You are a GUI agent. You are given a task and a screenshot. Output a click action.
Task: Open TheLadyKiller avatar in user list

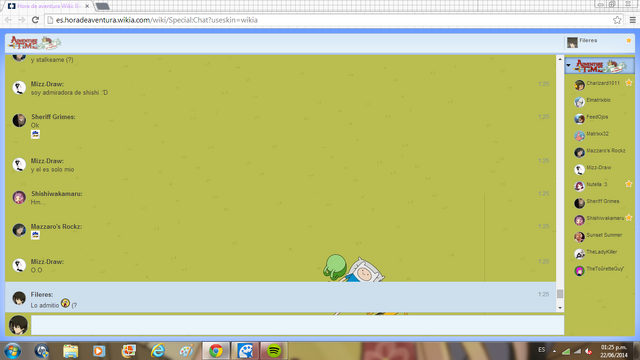point(579,254)
